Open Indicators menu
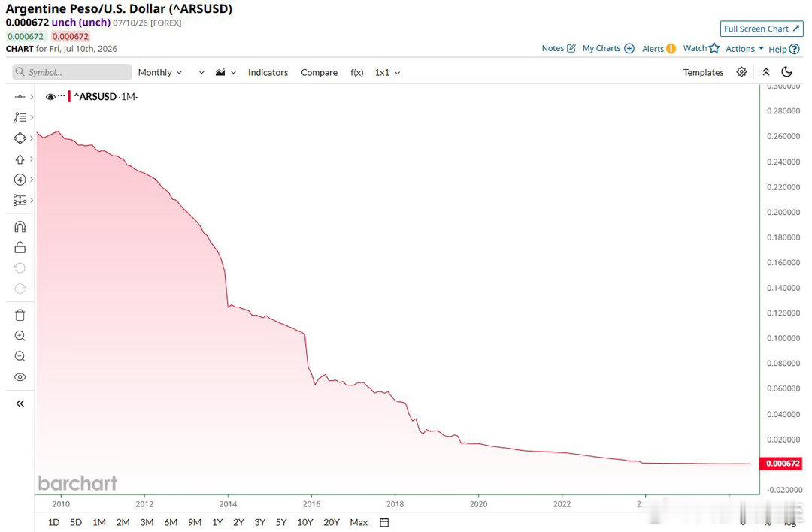 point(268,73)
